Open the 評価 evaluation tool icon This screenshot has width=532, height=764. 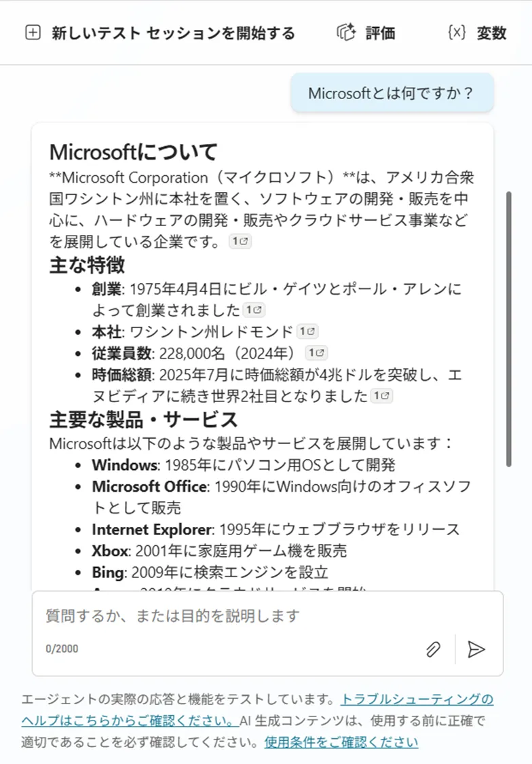347,33
